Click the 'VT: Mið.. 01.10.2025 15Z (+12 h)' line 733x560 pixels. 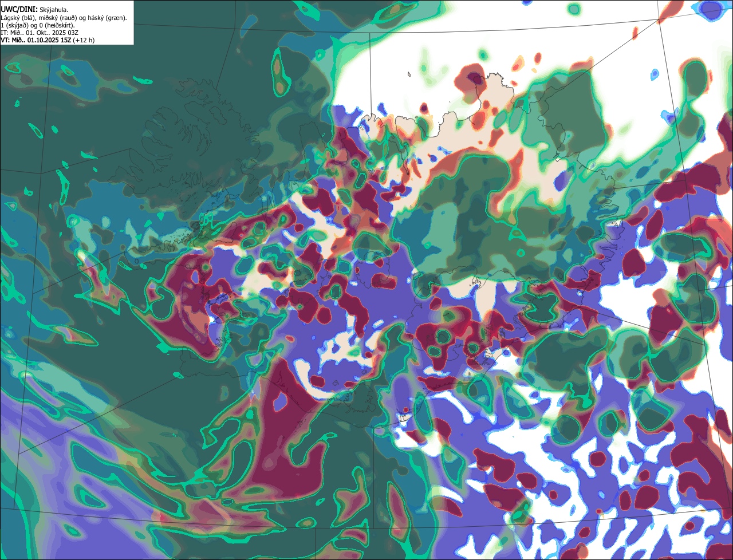click(48, 40)
